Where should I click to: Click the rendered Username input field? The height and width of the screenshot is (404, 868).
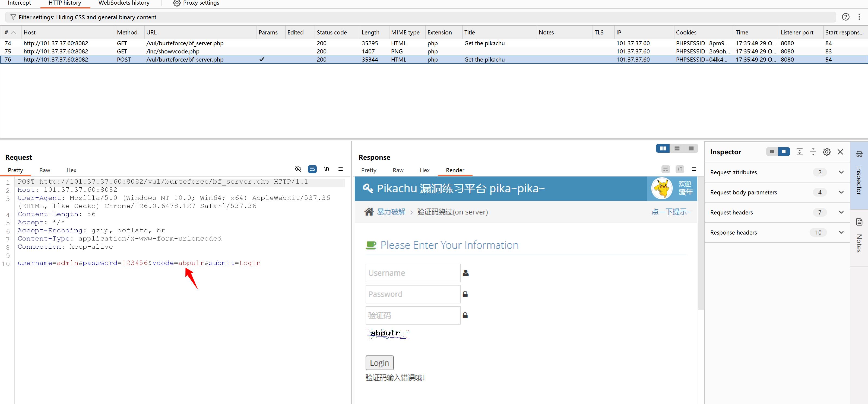[x=413, y=273]
